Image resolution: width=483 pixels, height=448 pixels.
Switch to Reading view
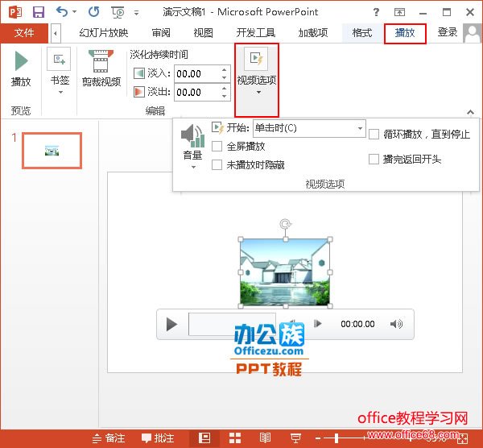[265, 438]
